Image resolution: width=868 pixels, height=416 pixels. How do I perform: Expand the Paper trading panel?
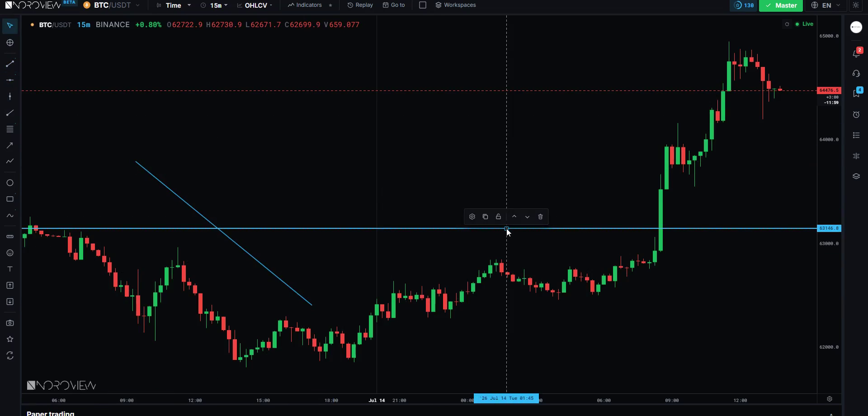tap(831, 414)
